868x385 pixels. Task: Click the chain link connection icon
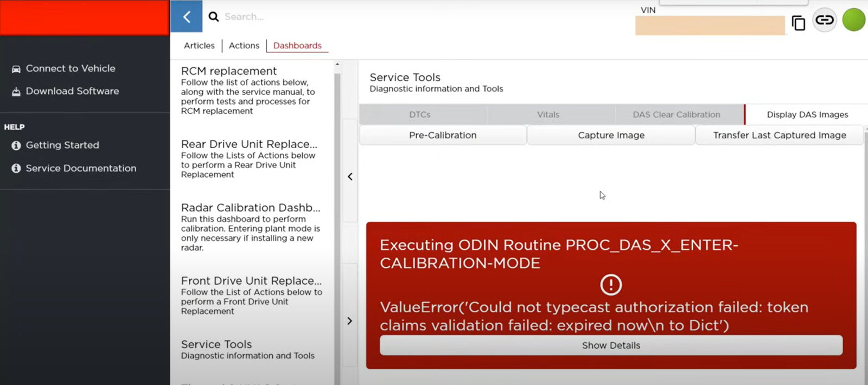(x=824, y=21)
